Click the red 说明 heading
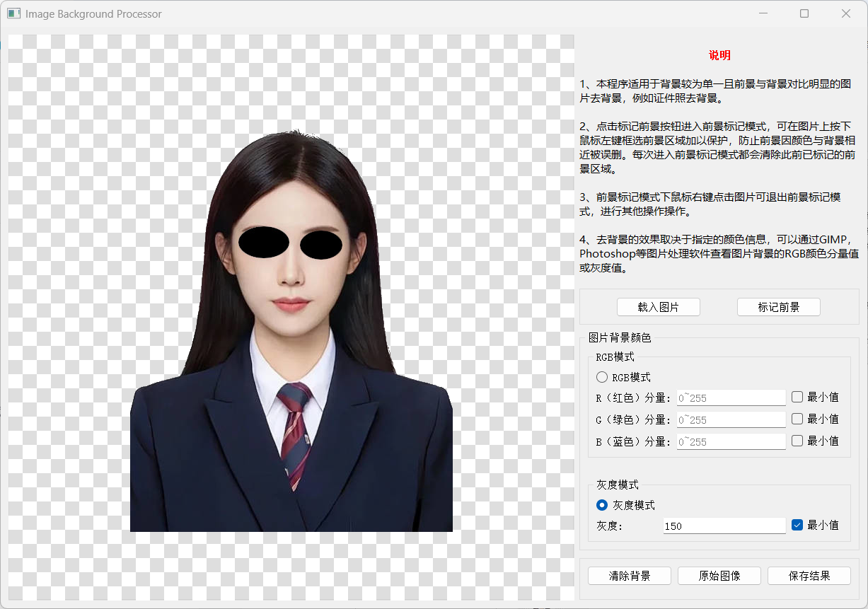 719,55
